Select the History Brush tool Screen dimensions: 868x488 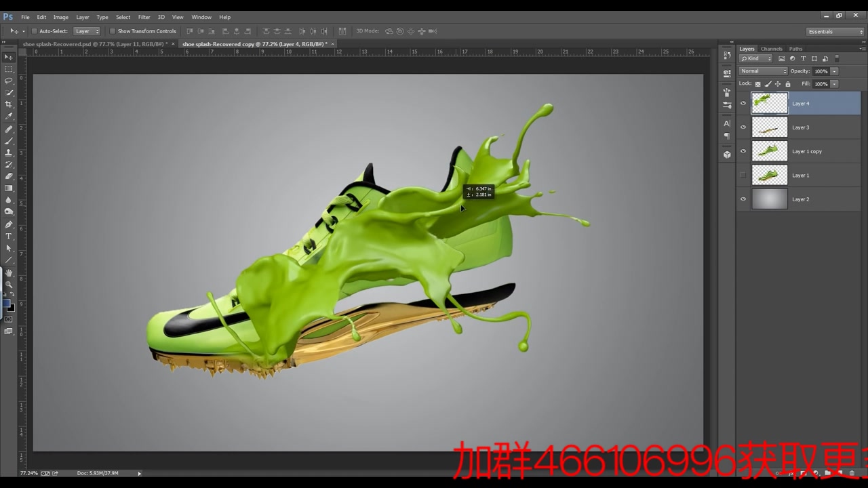[x=9, y=165]
